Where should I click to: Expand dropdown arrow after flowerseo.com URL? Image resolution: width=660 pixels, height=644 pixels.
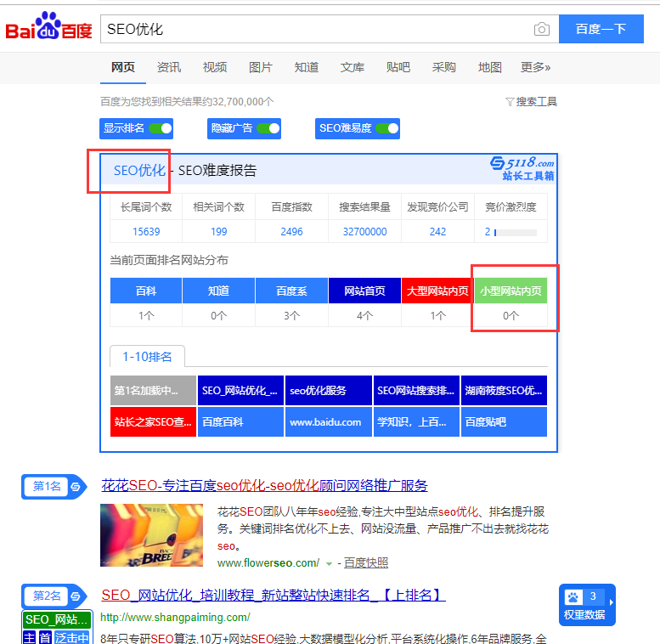329,563
